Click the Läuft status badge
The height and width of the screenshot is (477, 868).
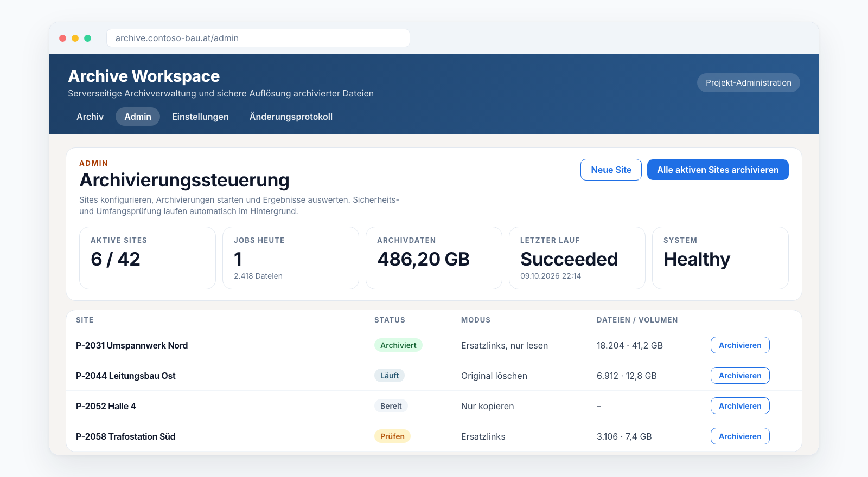(x=390, y=376)
